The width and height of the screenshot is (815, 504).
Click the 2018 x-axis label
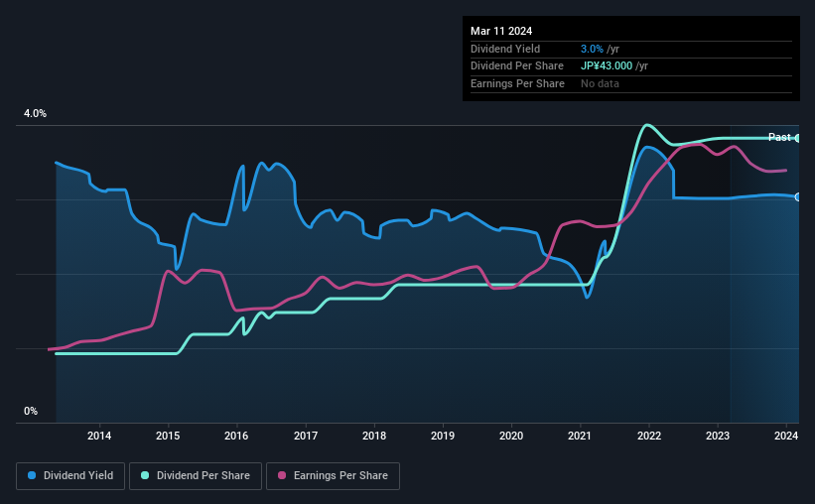click(374, 436)
